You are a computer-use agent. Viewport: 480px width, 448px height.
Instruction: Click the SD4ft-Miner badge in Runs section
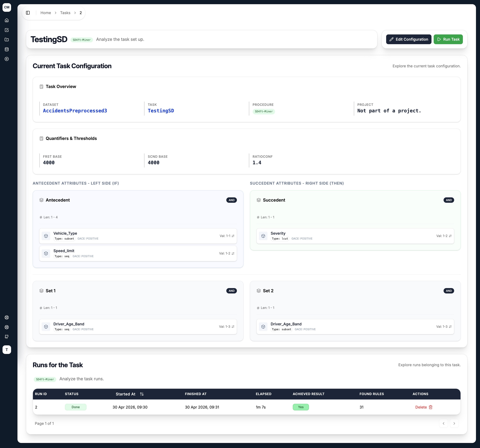[x=45, y=379]
